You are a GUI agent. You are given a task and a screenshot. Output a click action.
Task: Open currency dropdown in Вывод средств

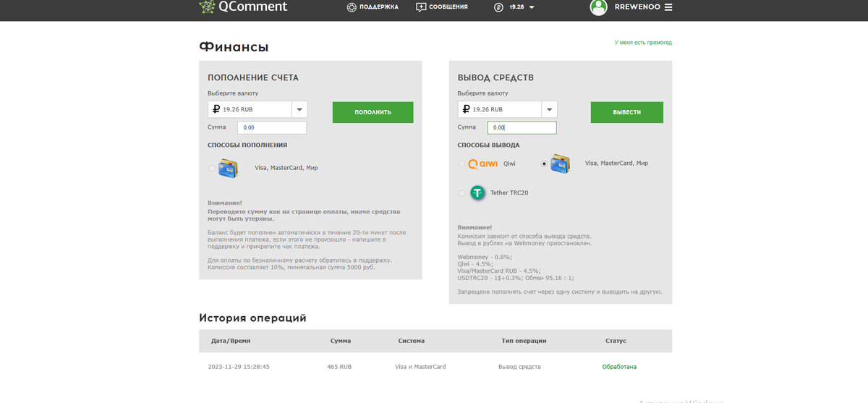click(x=550, y=109)
